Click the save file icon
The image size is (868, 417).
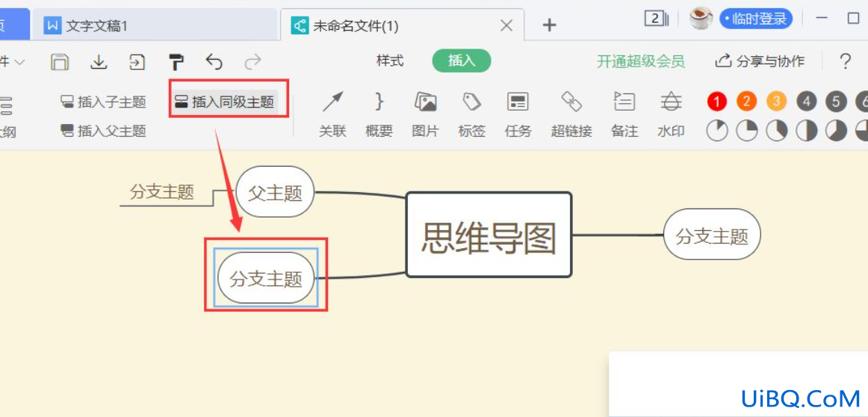tap(59, 61)
